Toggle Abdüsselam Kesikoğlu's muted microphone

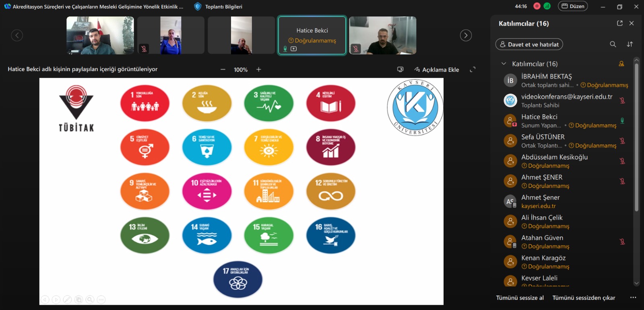point(622,161)
